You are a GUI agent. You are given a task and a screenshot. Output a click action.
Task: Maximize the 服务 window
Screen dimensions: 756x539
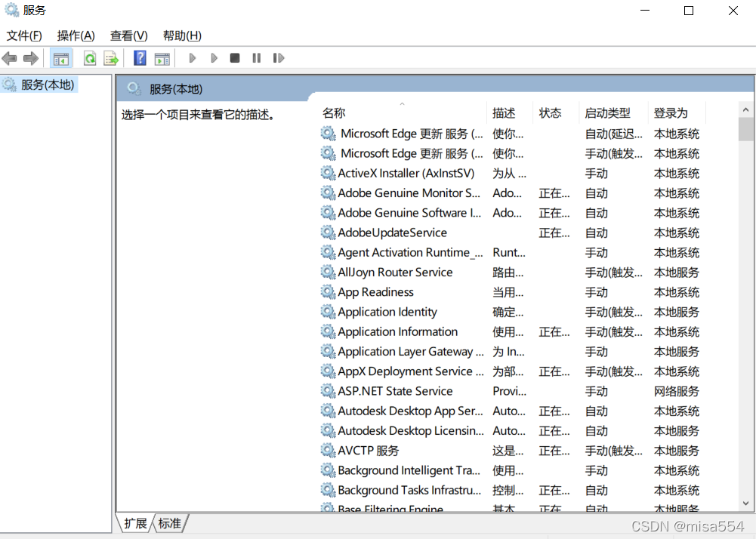pos(689,11)
